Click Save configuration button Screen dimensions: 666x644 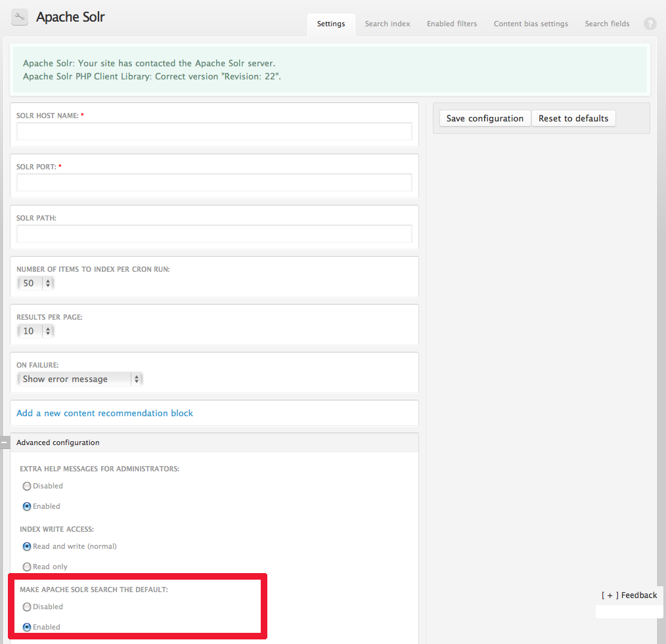click(485, 118)
